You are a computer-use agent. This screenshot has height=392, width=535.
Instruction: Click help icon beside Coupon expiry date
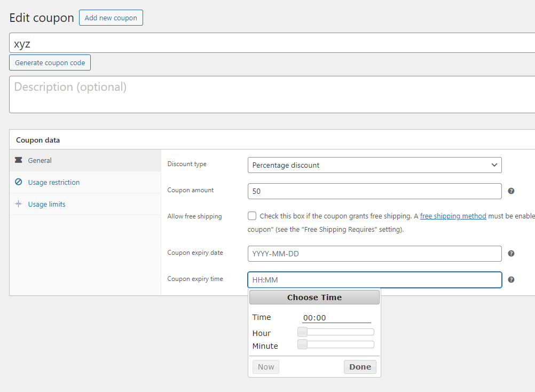click(x=511, y=253)
